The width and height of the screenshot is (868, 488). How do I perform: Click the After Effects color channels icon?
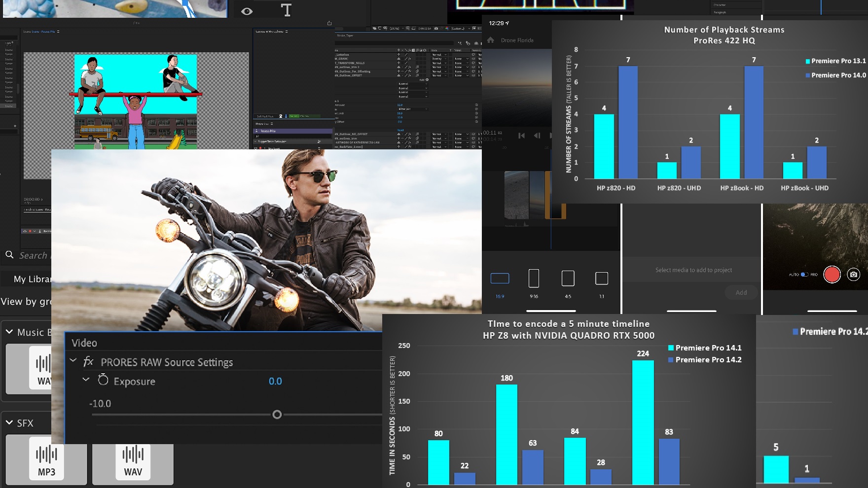pos(447,29)
